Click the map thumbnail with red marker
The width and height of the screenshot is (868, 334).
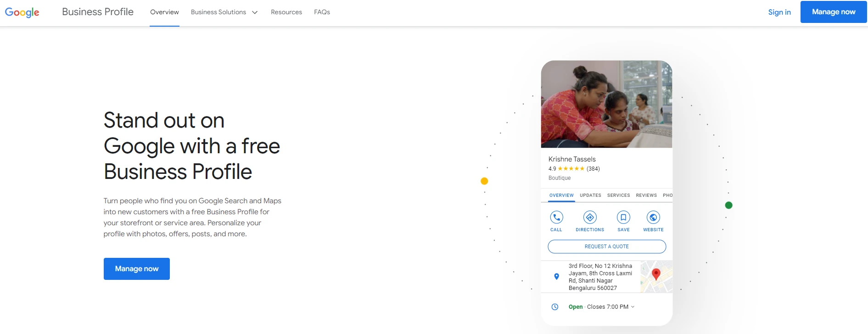[x=656, y=277]
